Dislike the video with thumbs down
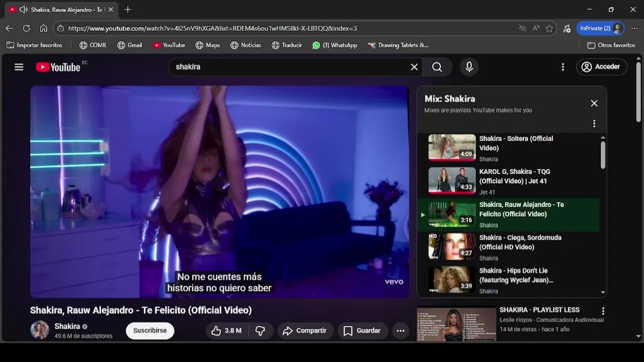Screen dimensions: 644x362 tap(260, 331)
